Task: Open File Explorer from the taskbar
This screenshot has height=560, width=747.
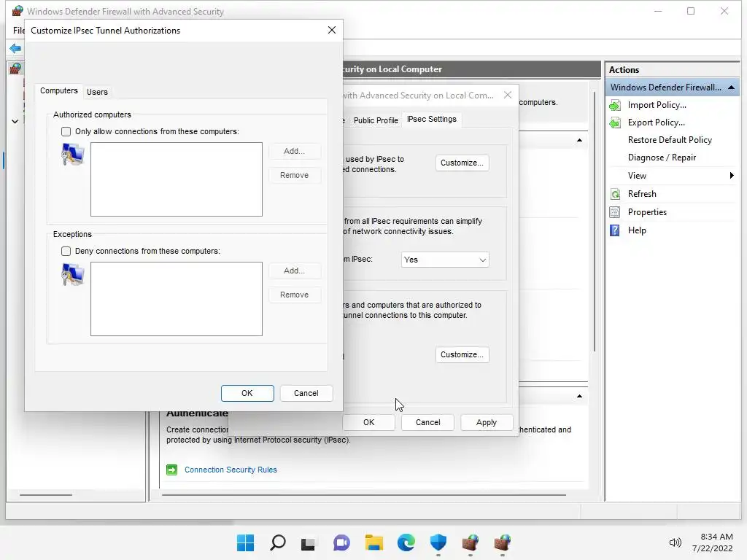Action: click(x=374, y=542)
